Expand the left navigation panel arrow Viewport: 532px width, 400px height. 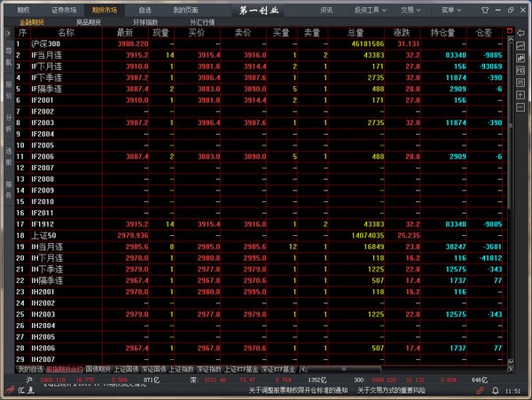pos(9,33)
